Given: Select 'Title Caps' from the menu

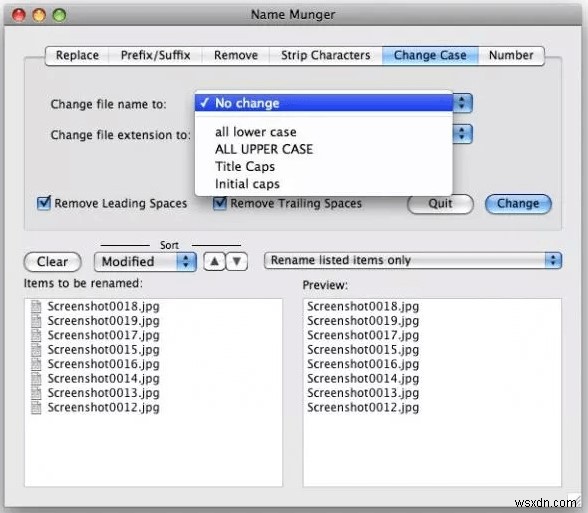Looking at the screenshot, I should tap(324, 166).
